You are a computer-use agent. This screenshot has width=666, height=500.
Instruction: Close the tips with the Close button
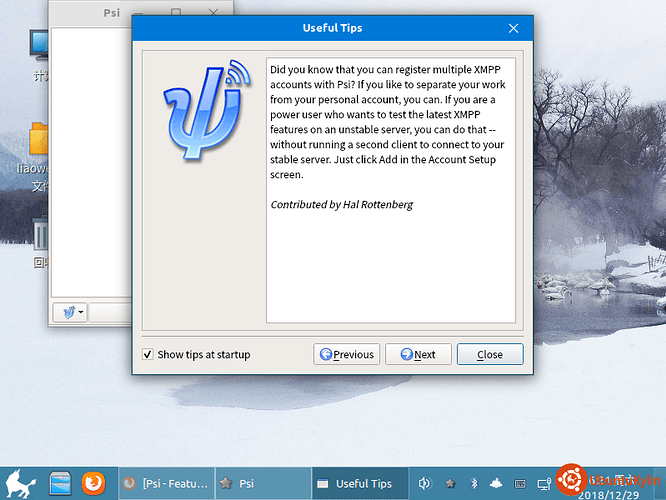490,354
